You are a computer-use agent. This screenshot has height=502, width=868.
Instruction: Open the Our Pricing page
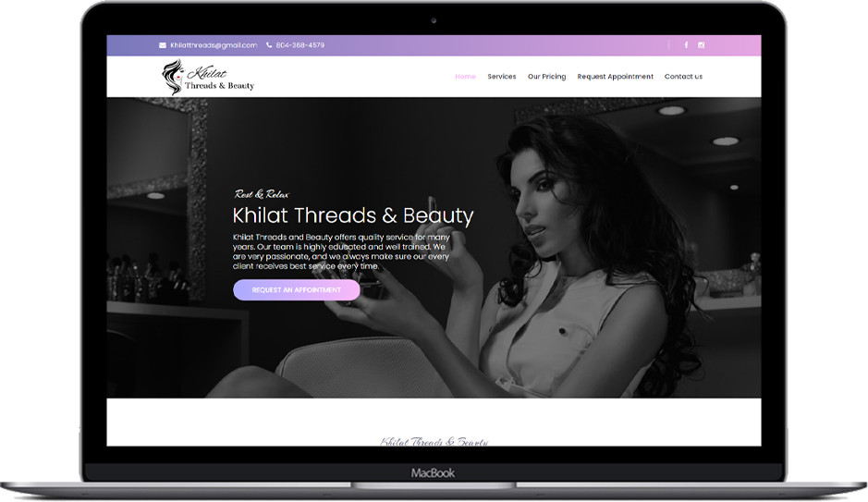(x=546, y=77)
